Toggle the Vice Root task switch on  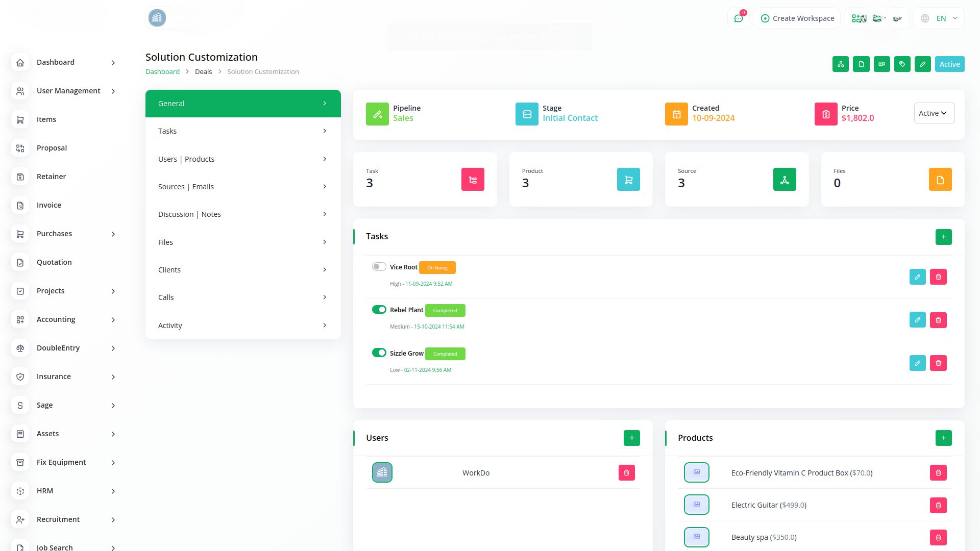coord(379,267)
